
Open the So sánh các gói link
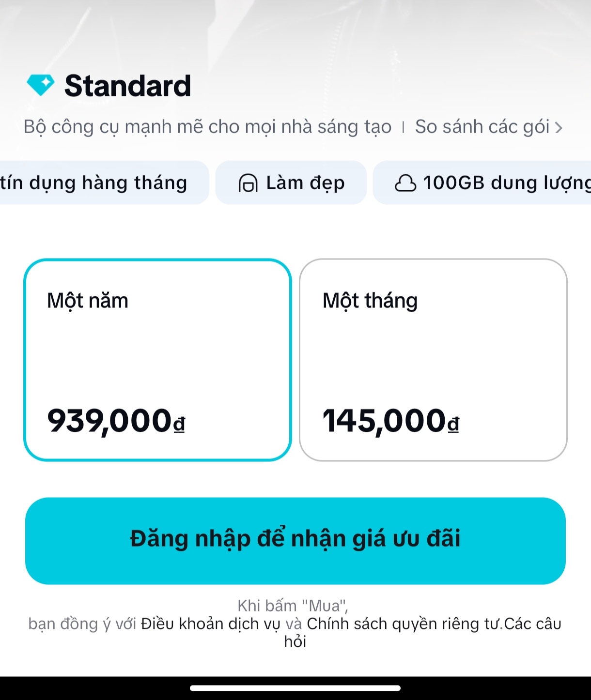coord(482,127)
